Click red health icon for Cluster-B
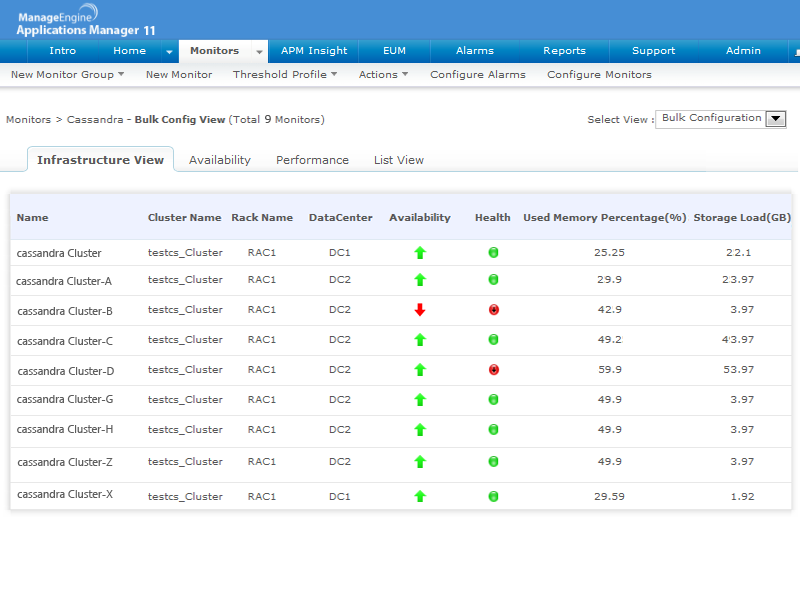The height and width of the screenshot is (600, 800). coord(493,310)
